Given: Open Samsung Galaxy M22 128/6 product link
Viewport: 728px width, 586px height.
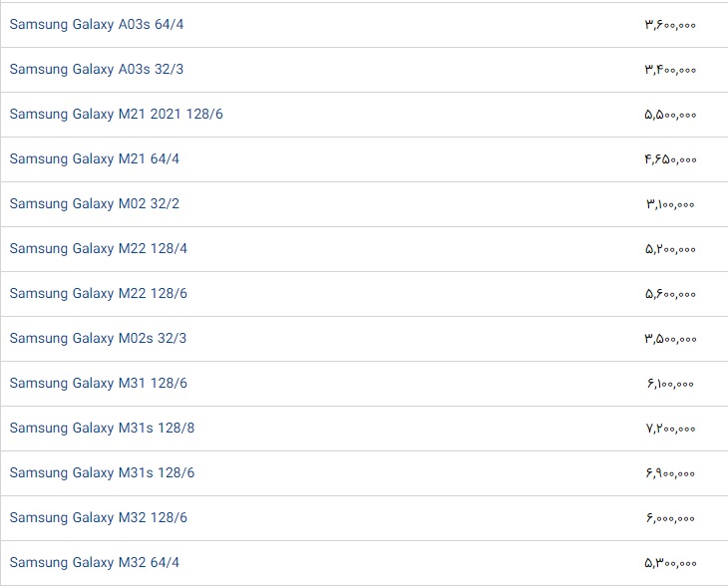Looking at the screenshot, I should tap(99, 293).
